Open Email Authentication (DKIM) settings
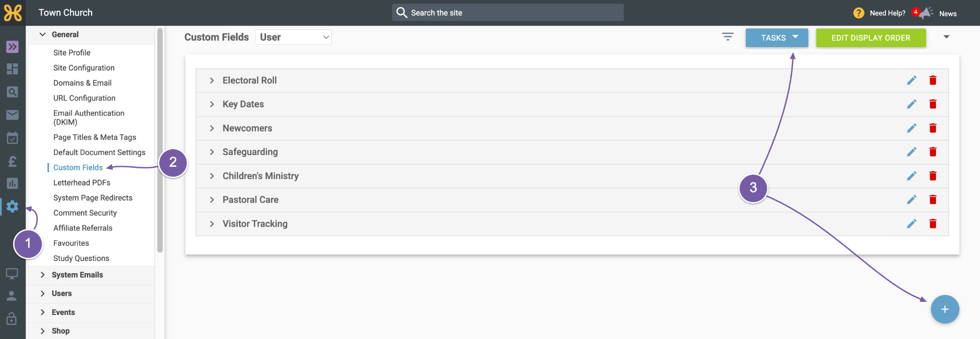980x339 pixels. 89,118
